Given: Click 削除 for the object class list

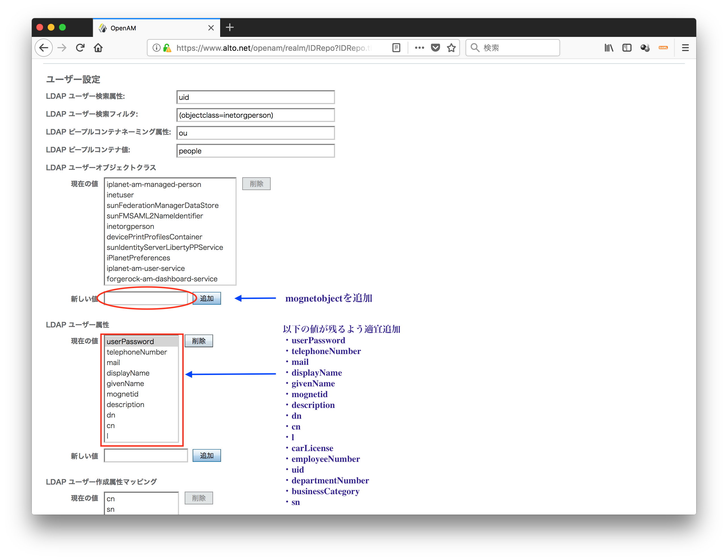Looking at the screenshot, I should 256,184.
